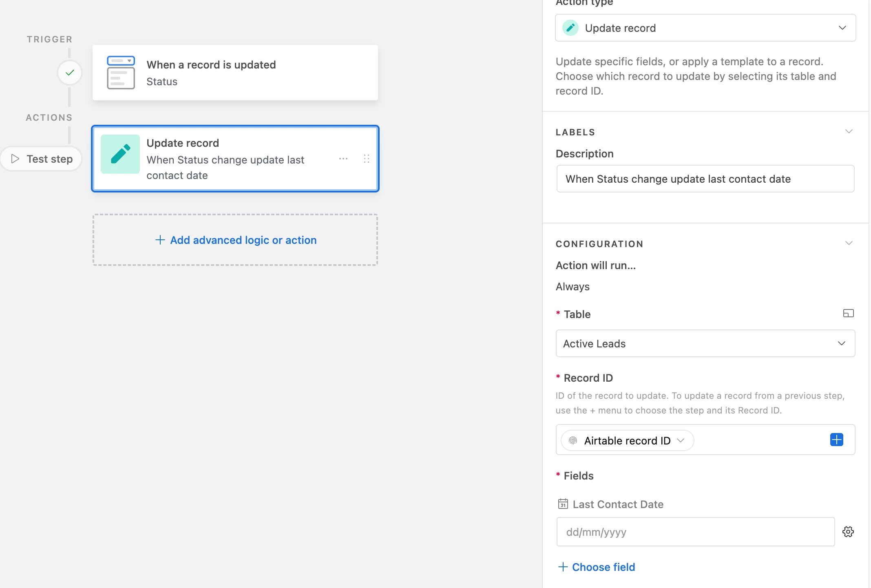Click Add advanced logic or action
Screen dimensions: 871x588
tap(235, 240)
